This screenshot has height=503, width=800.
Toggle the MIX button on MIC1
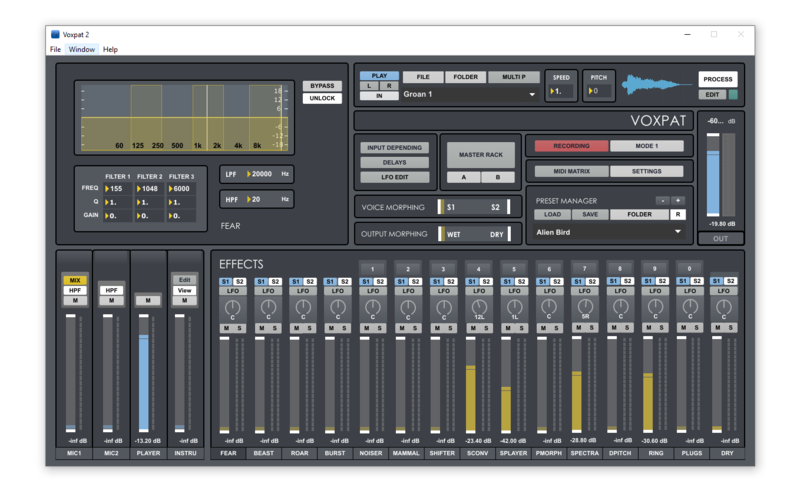tap(73, 281)
